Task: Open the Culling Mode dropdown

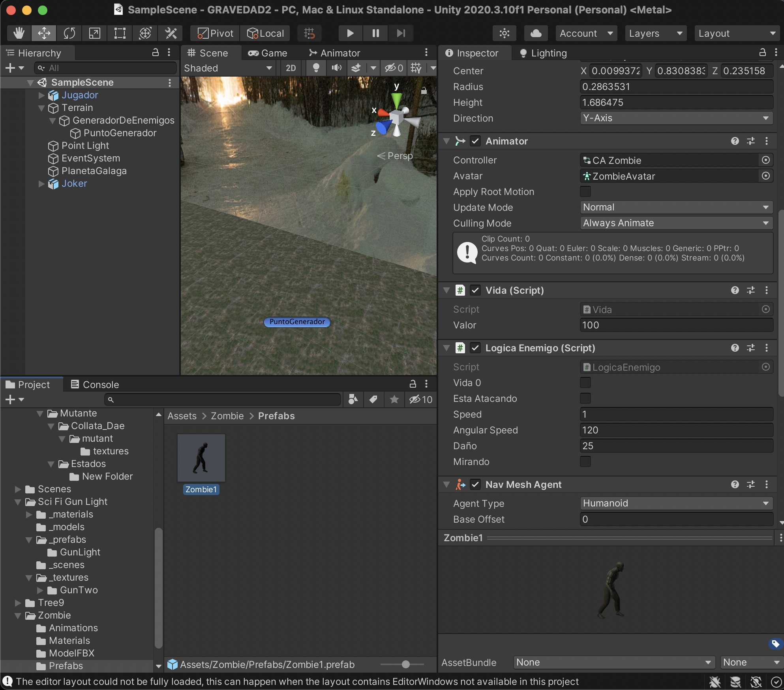Action: [x=676, y=223]
